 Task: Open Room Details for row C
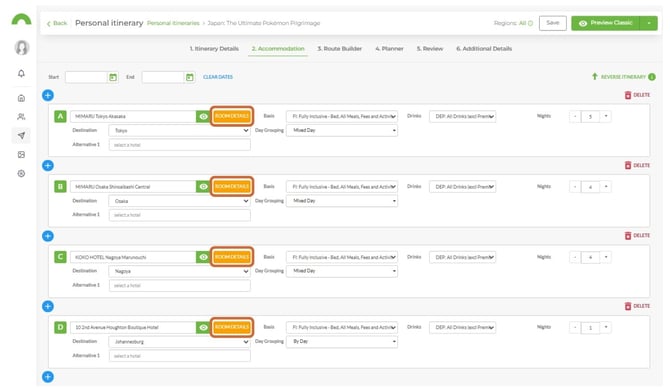coord(232,257)
